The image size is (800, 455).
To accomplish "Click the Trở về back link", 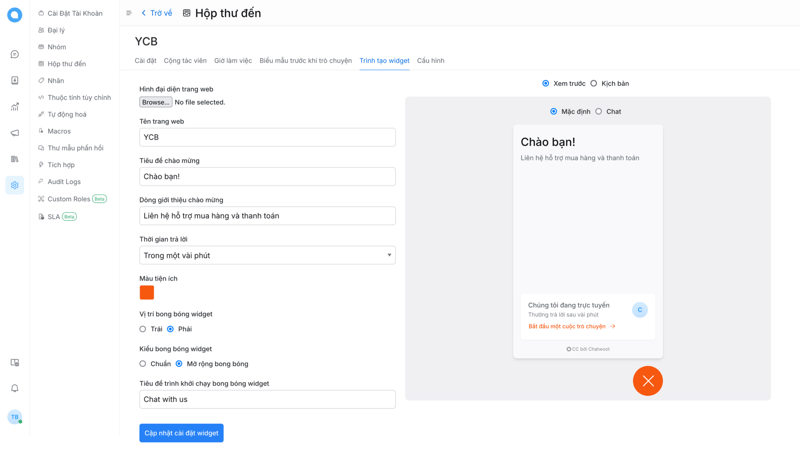I will pos(157,13).
